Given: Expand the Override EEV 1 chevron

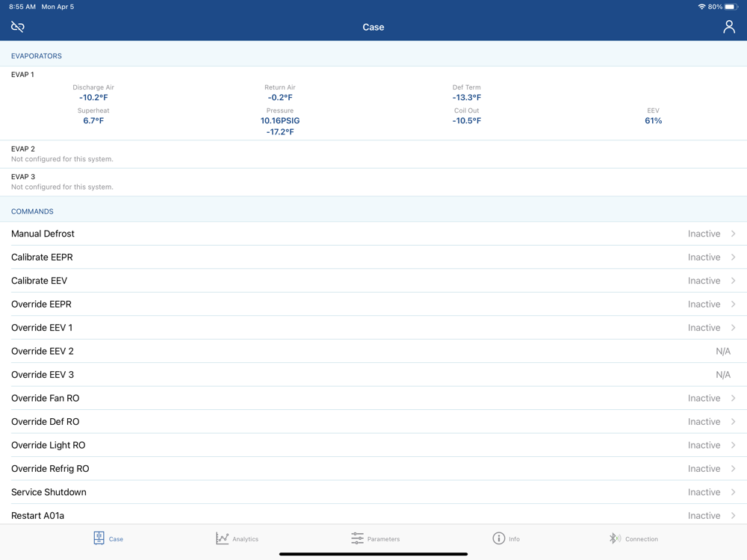Looking at the screenshot, I should coord(734,328).
